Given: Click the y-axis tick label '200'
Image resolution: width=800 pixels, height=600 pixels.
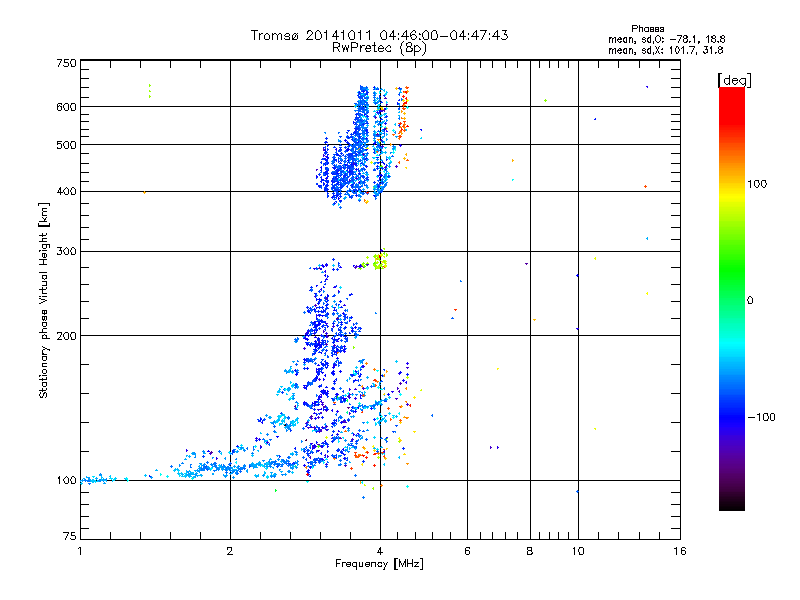Looking at the screenshot, I should pyautogui.click(x=67, y=336).
